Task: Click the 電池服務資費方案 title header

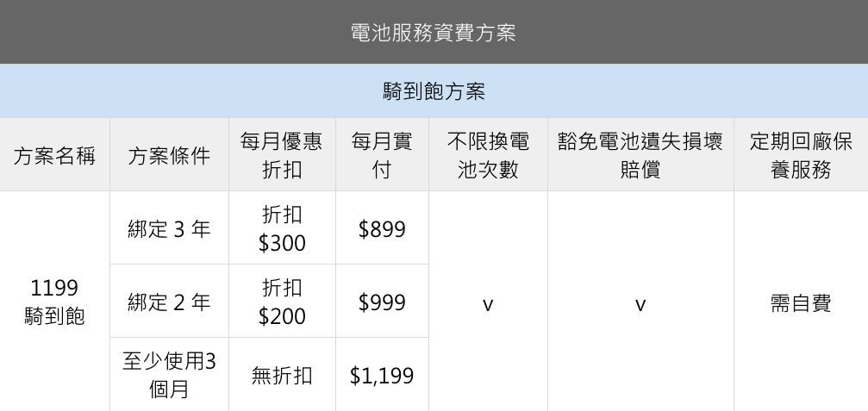Action: [x=434, y=32]
